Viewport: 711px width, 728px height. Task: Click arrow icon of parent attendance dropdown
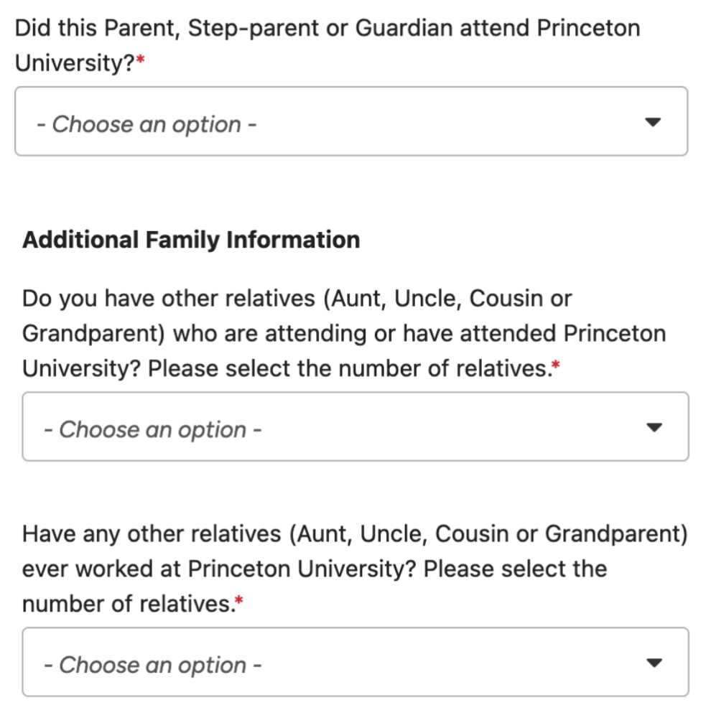(652, 122)
